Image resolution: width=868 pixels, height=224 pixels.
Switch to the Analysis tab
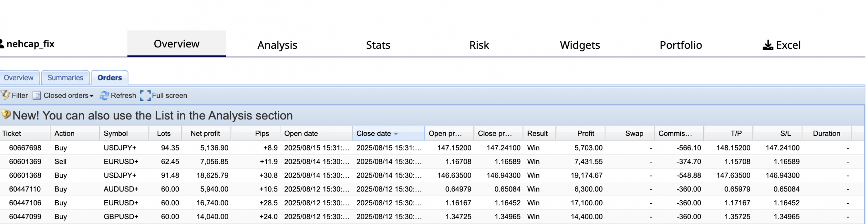coord(277,45)
